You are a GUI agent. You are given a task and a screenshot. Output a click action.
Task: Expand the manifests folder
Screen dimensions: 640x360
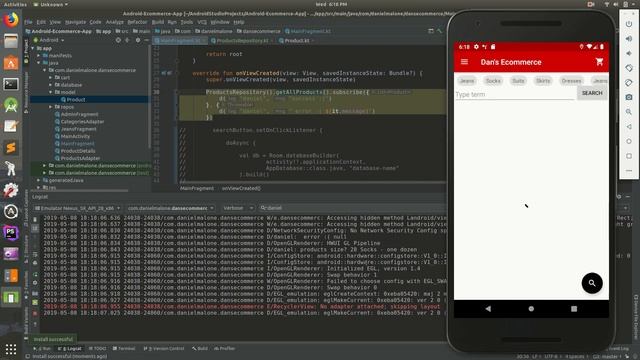pos(39,56)
